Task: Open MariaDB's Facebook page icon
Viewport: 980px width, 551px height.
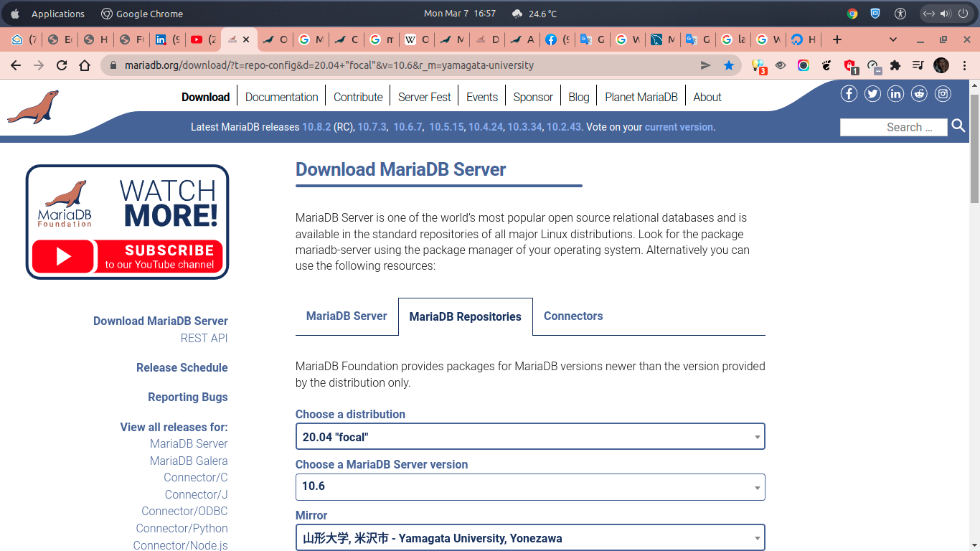Action: click(849, 93)
